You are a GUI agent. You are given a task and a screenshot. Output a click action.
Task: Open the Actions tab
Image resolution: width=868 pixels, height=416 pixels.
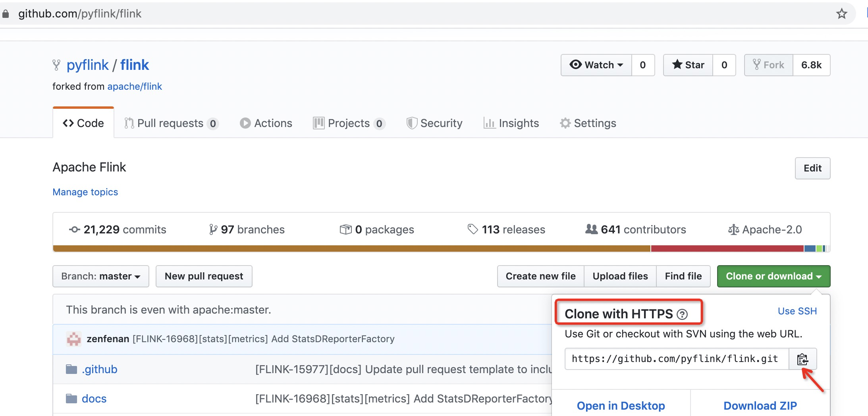click(x=266, y=123)
